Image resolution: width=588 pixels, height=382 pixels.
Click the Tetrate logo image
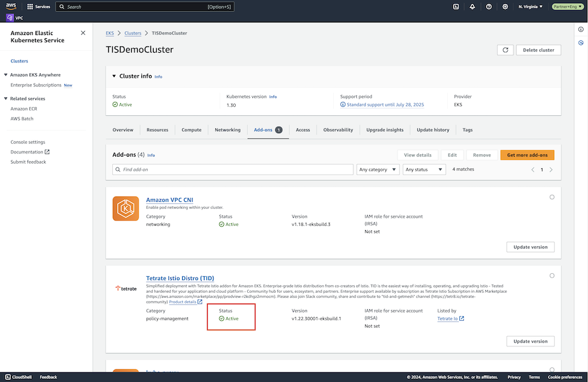pos(126,288)
